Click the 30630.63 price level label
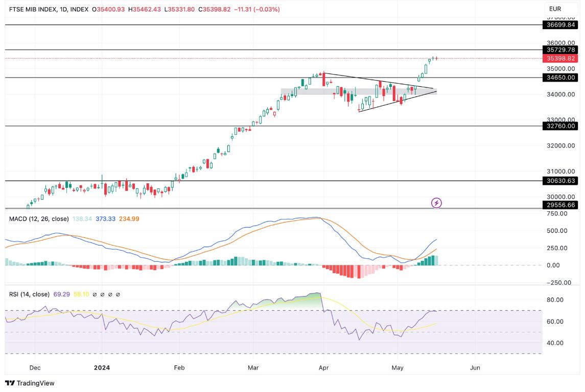 click(560, 181)
